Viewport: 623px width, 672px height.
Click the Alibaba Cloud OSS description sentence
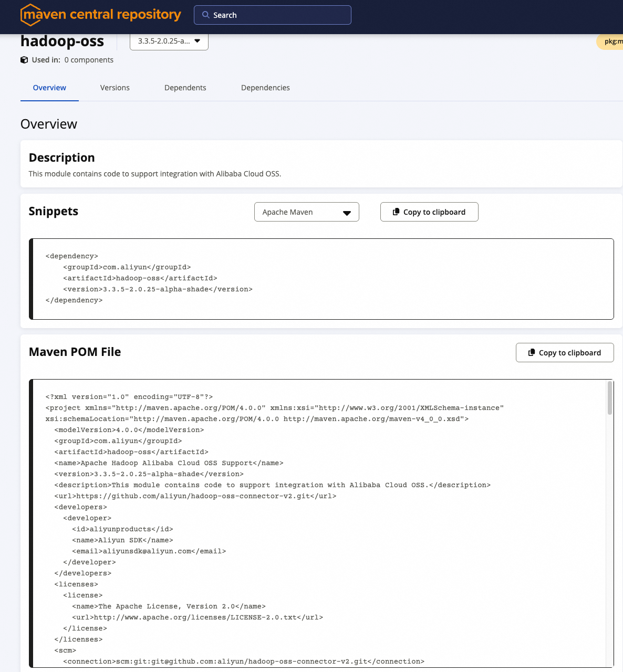pyautogui.click(x=155, y=174)
